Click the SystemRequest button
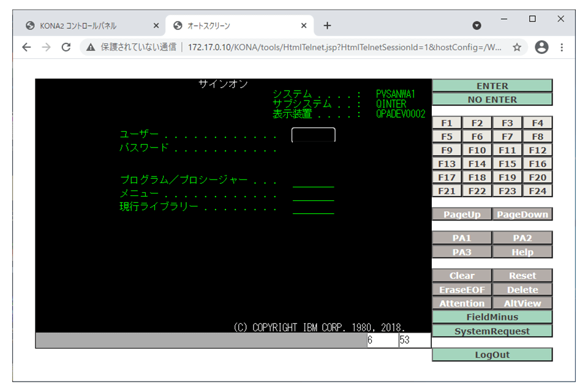Image resolution: width=588 pixels, height=392 pixels. point(492,331)
